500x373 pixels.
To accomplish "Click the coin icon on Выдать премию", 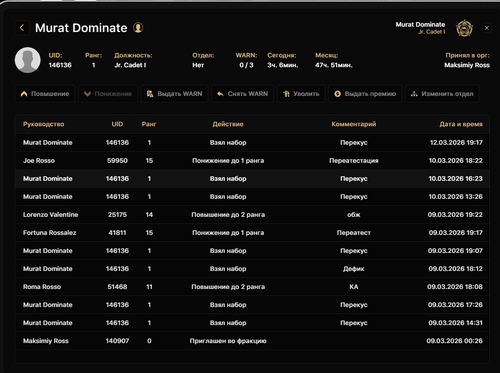I will (x=337, y=94).
